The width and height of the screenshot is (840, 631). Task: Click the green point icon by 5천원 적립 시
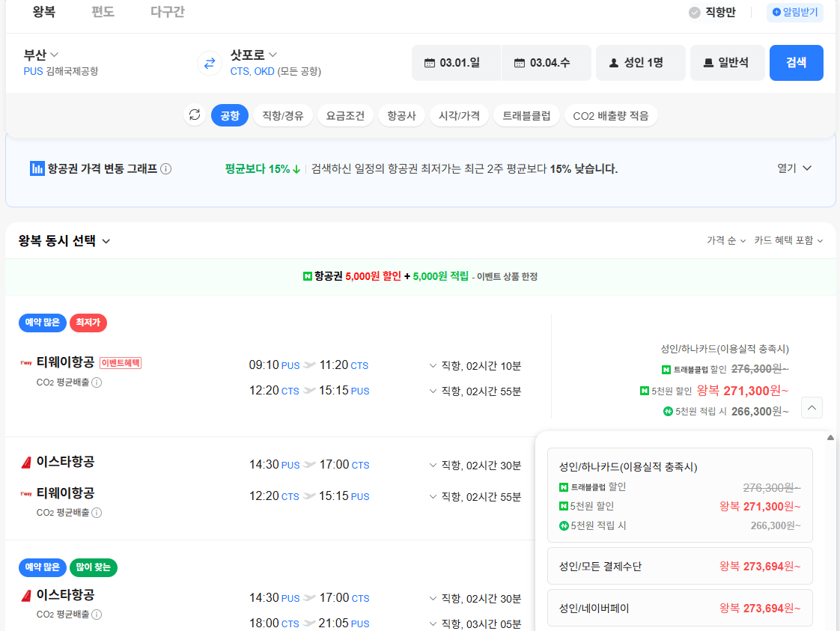(668, 412)
